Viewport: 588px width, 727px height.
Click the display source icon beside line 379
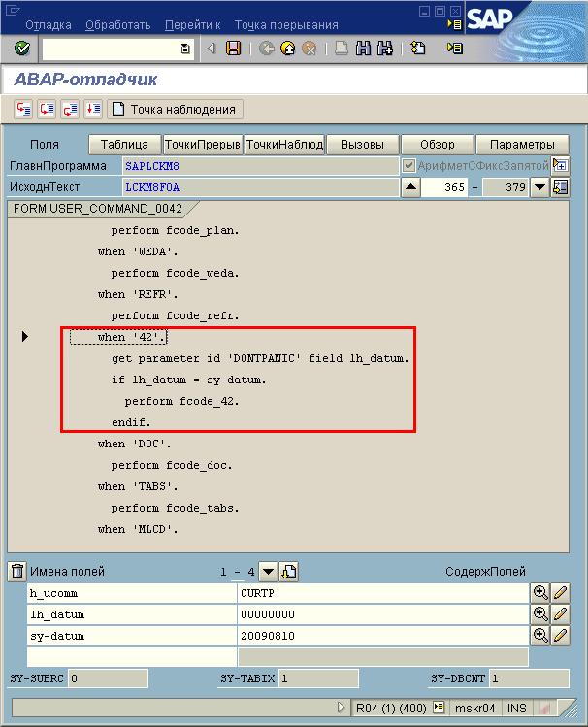coord(560,187)
